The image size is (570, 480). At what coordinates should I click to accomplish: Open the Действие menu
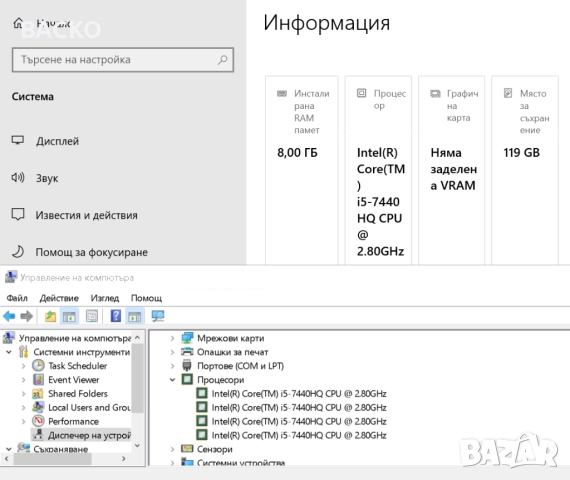coord(59,298)
